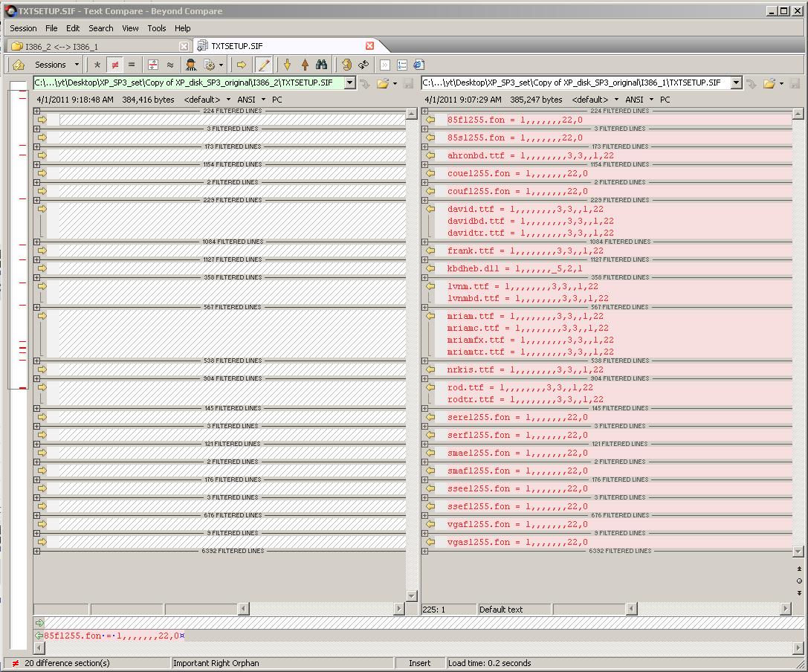
Task: Expand File Formats dropdown arrow
Action: (x=221, y=65)
